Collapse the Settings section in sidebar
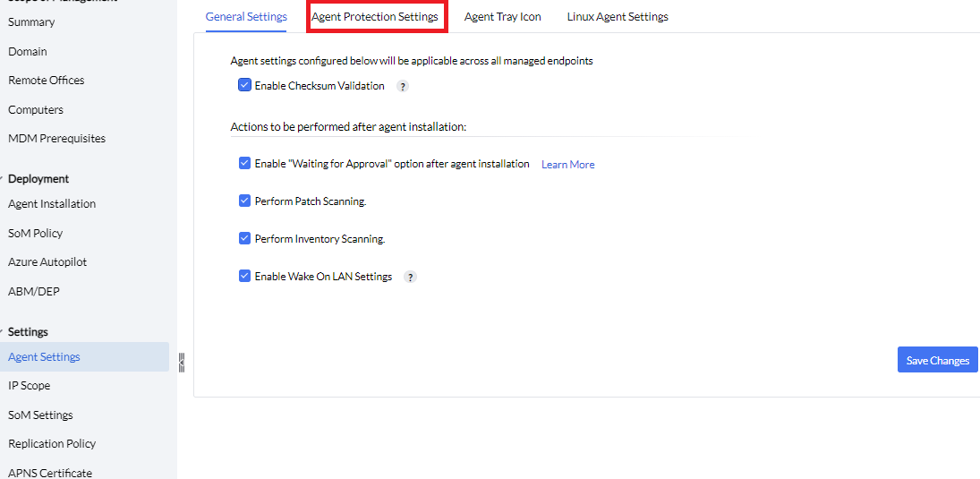This screenshot has height=479, width=980. (3, 332)
